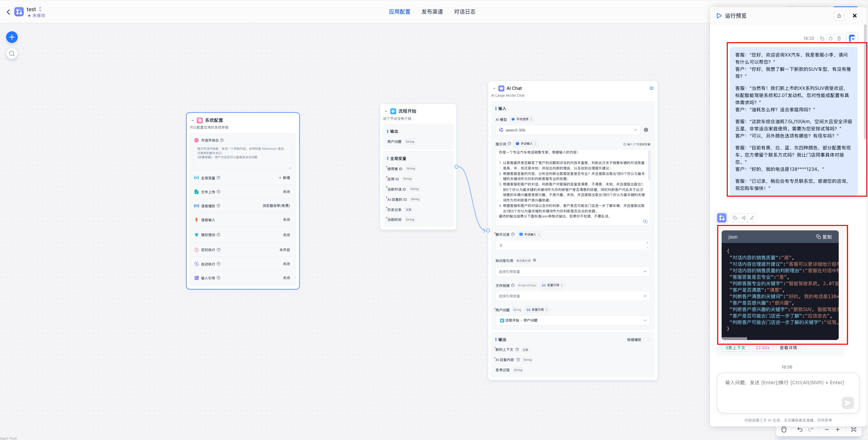Toggle mouse control mode in canvas toolbar
The image size is (868, 440).
click(784, 429)
